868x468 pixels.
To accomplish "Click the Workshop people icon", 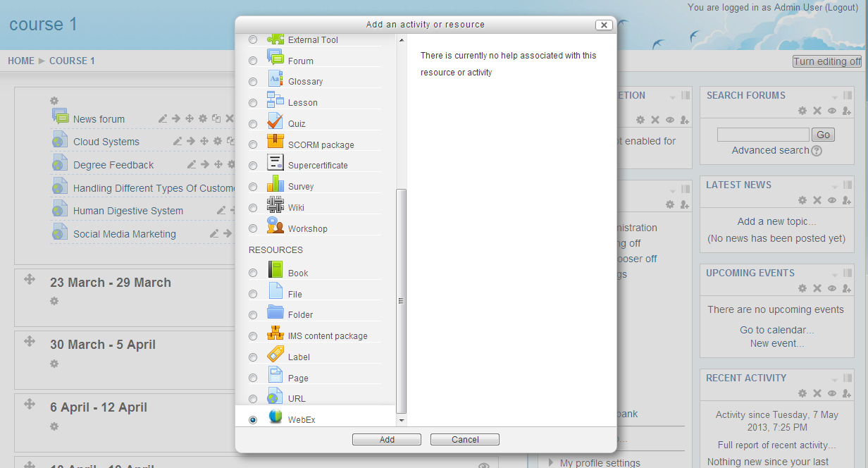I will coord(275,226).
